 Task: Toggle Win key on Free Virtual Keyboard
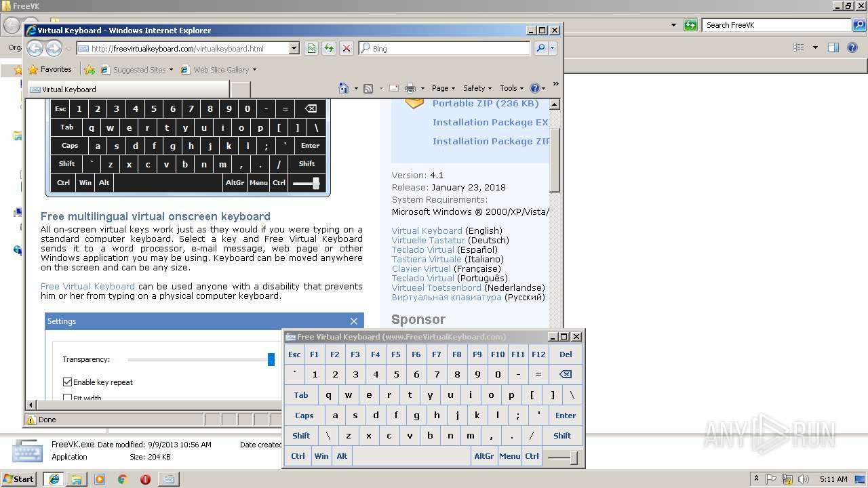tap(321, 455)
